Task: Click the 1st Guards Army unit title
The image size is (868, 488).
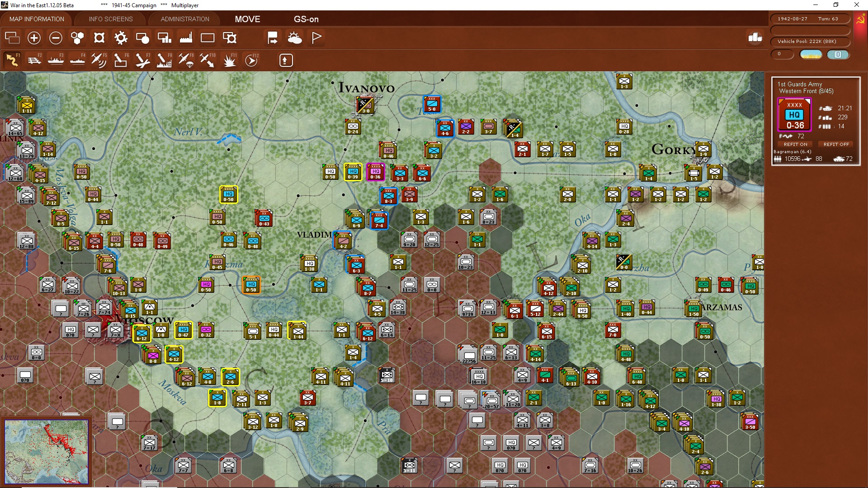Action: click(799, 84)
